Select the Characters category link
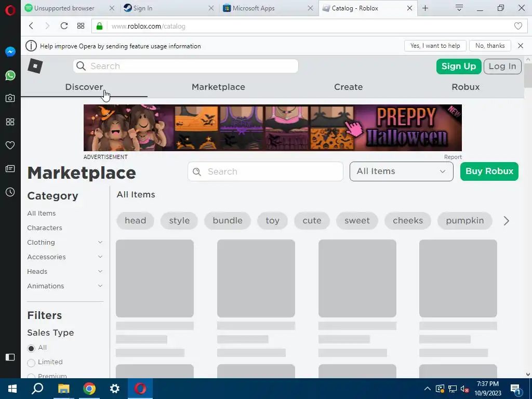This screenshot has width=532, height=399. point(45,228)
